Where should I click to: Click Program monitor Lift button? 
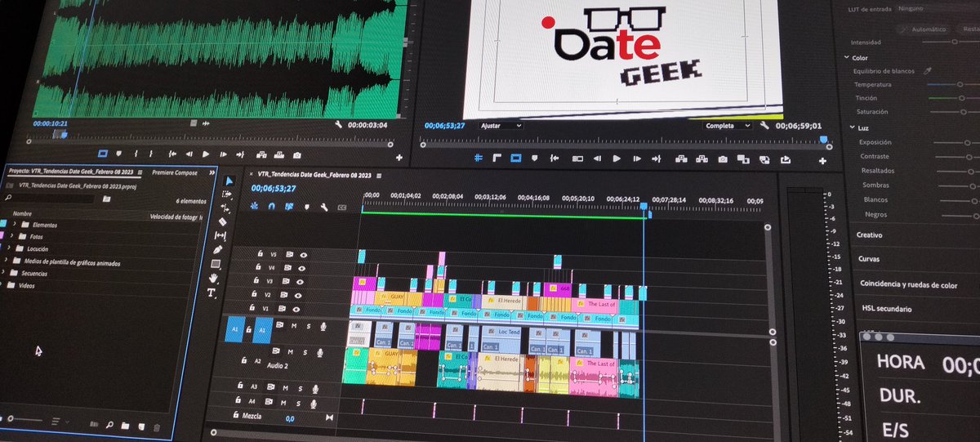(679, 158)
